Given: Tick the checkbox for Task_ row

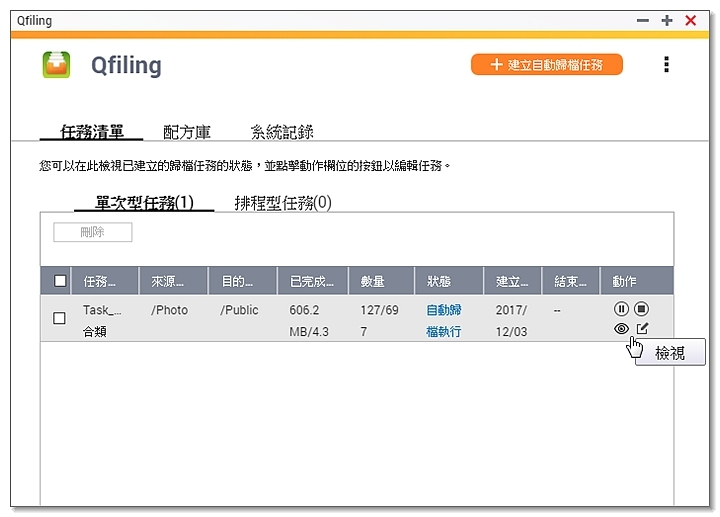Looking at the screenshot, I should point(59,318).
